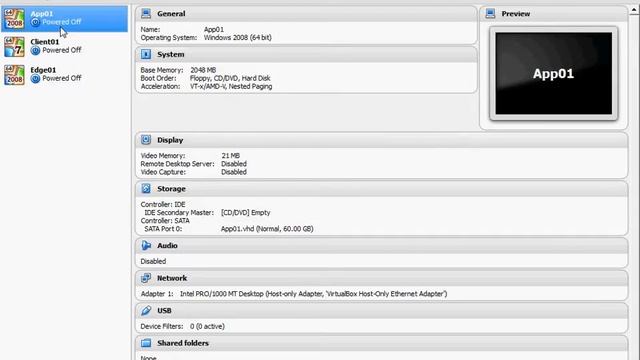This screenshot has width=640, height=360.
Task: Click Remote Desktop Server Disabled value
Action: (234, 164)
